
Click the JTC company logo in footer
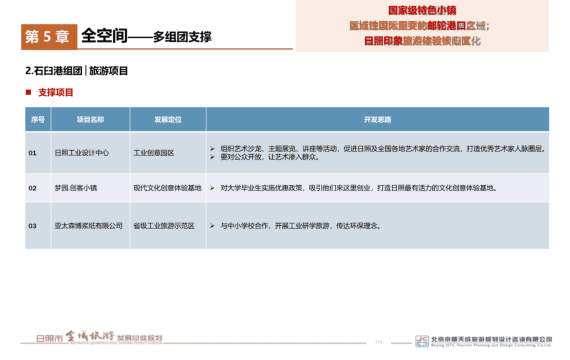coord(422,341)
